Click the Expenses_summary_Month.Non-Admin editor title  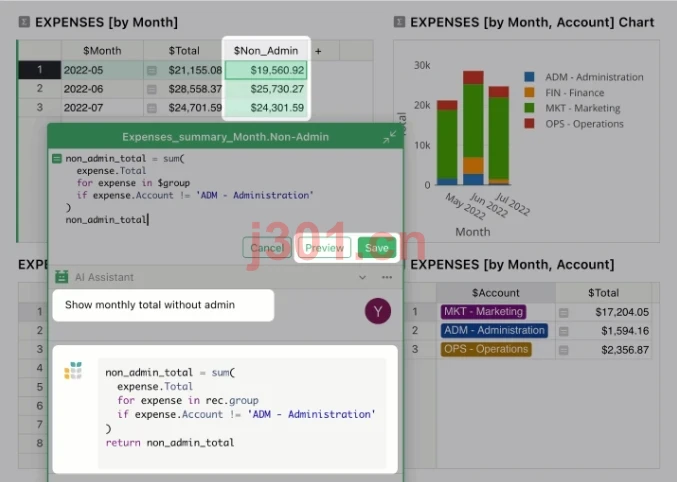pyautogui.click(x=225, y=137)
